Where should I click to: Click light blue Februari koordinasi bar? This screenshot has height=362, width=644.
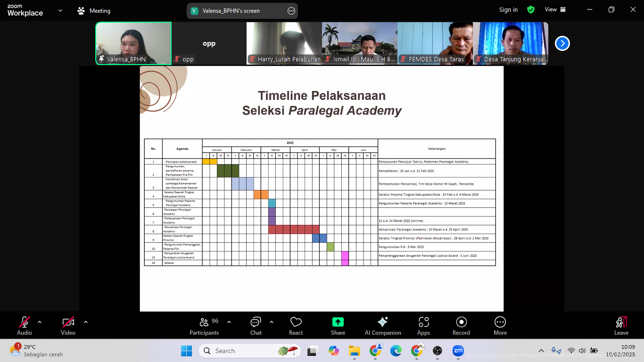(243, 184)
